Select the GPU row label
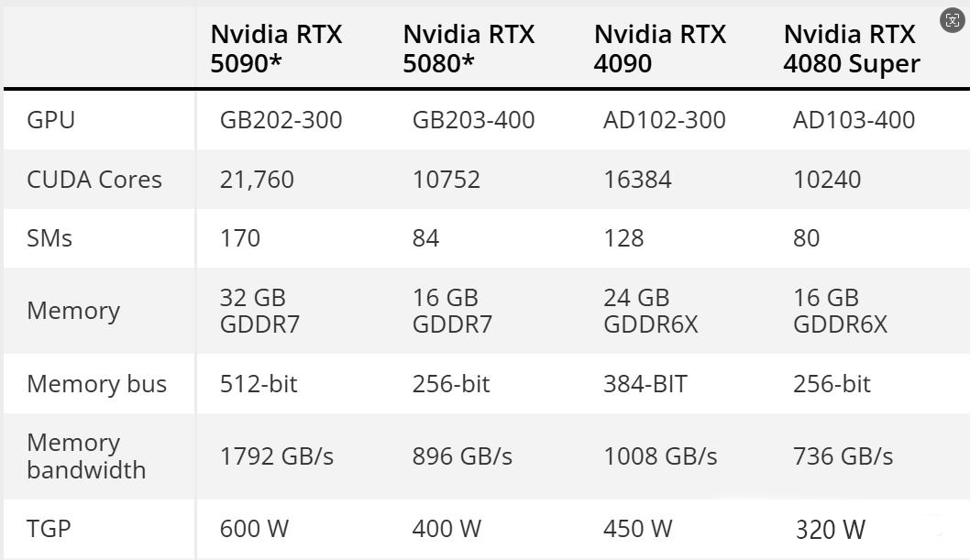This screenshot has width=970, height=560. pos(50,120)
